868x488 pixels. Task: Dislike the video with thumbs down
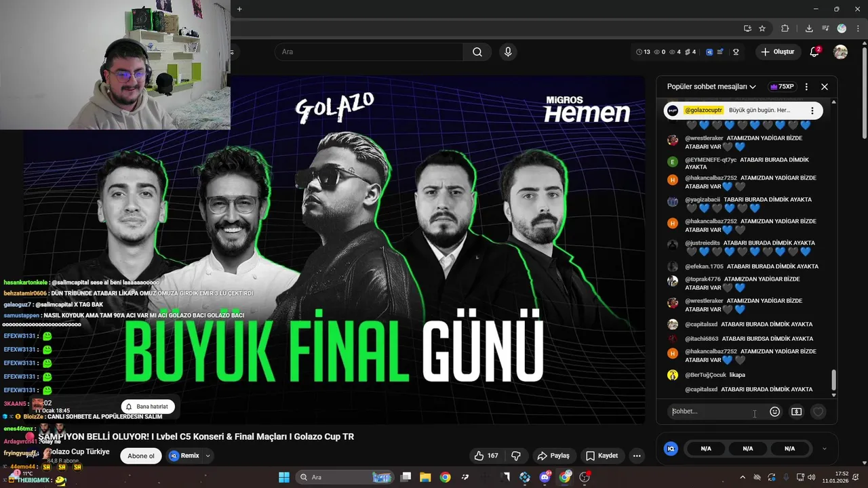click(x=516, y=455)
